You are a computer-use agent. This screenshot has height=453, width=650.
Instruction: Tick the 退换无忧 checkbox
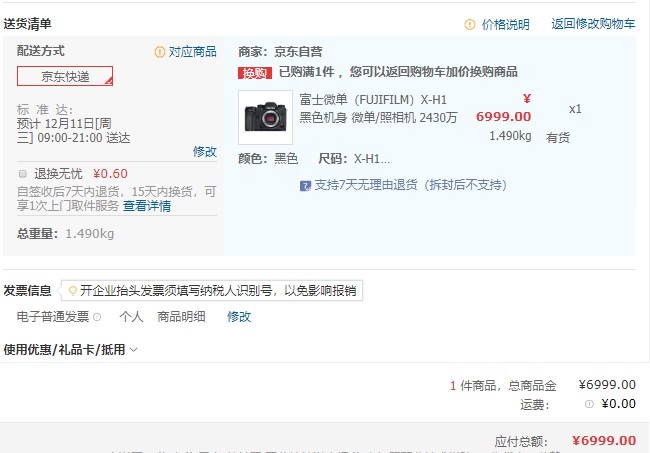click(23, 174)
